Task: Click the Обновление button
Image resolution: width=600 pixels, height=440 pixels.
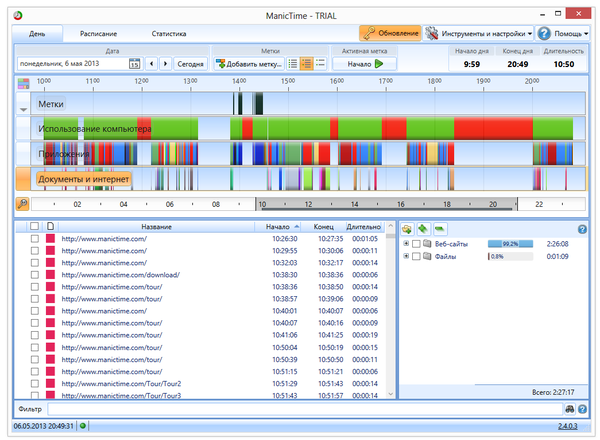Action: pyautogui.click(x=390, y=33)
